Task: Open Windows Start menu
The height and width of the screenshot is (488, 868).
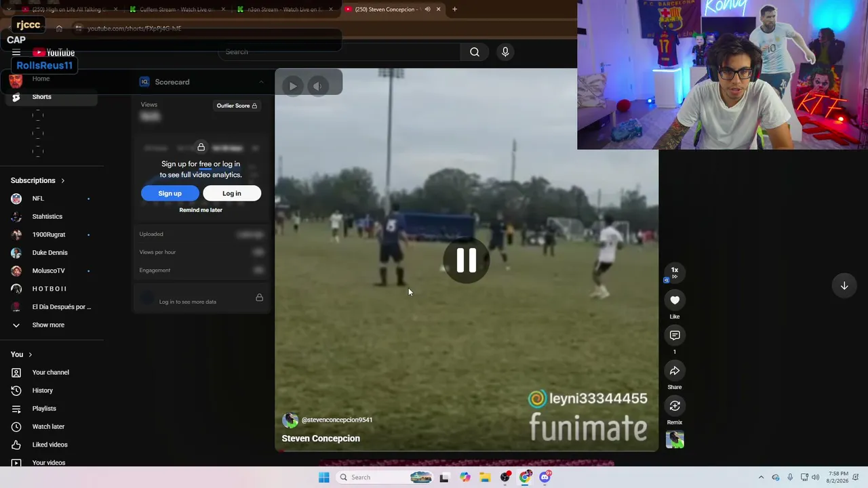Action: pos(324,477)
